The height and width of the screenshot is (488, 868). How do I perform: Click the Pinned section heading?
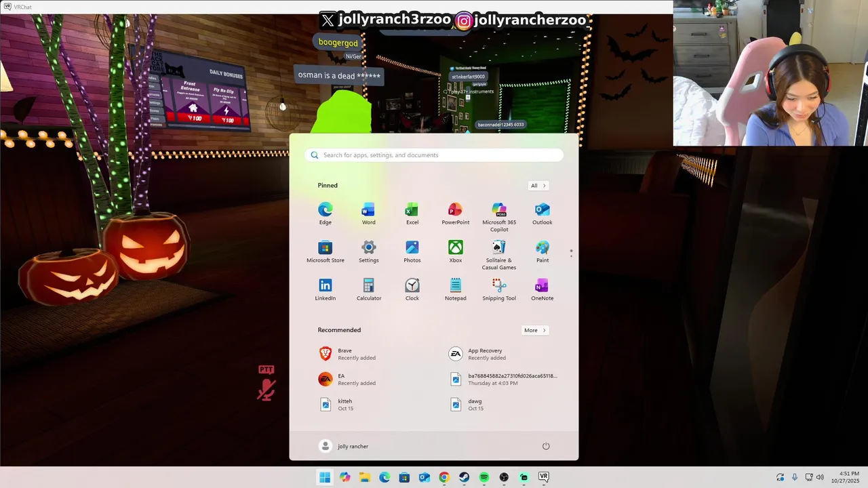pos(328,186)
